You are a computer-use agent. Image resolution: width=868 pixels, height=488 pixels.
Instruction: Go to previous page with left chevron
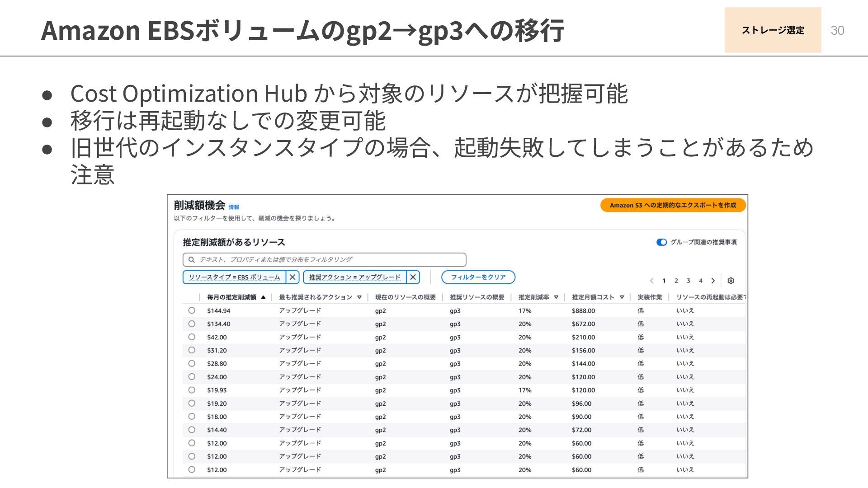pos(651,281)
